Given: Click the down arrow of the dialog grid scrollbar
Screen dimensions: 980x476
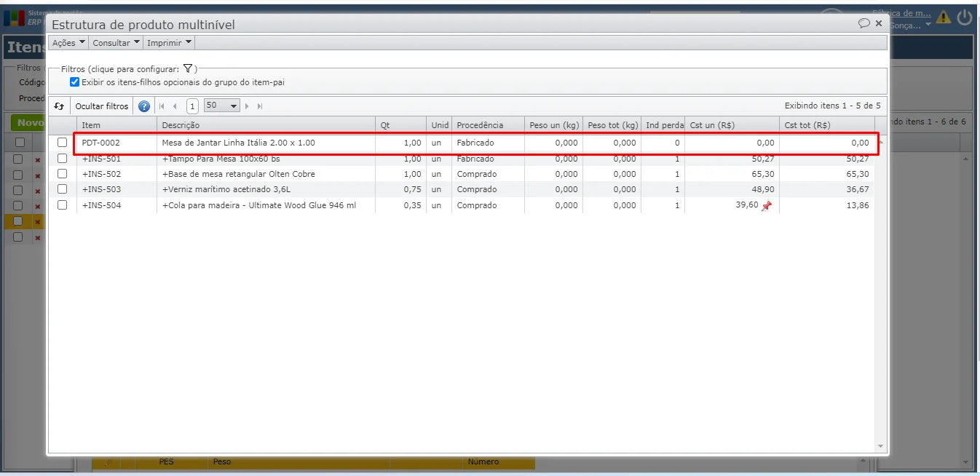Looking at the screenshot, I should tap(880, 446).
